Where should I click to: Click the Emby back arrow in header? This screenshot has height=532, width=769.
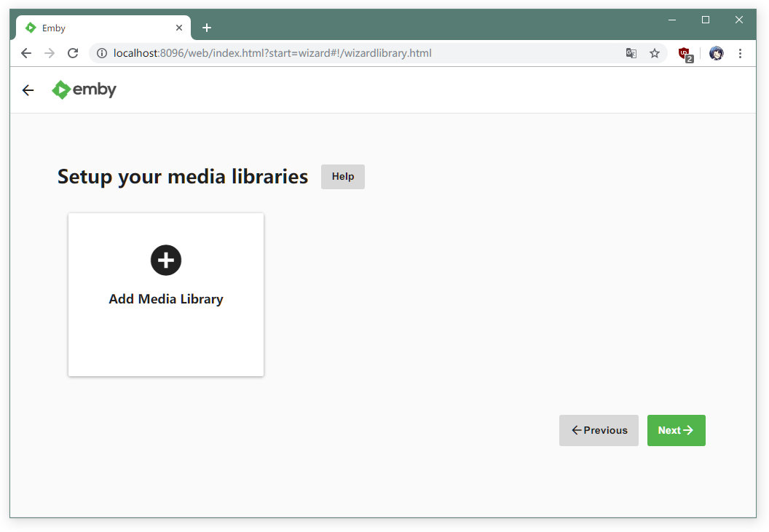tap(28, 90)
